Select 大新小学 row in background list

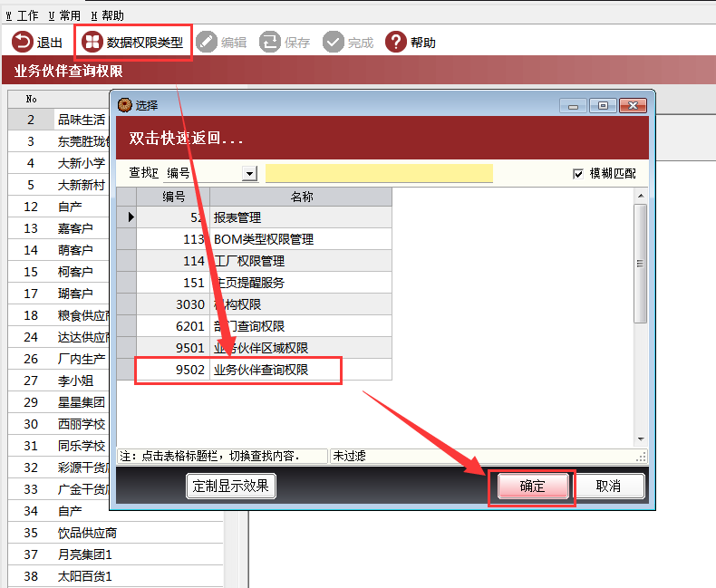pyautogui.click(x=59, y=163)
